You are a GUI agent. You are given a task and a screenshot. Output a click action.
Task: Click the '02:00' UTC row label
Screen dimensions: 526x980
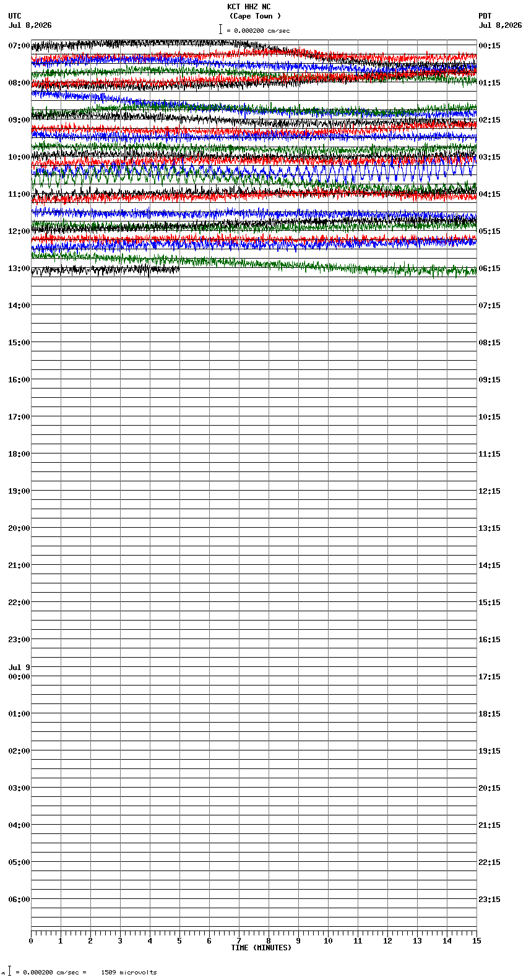[19, 751]
